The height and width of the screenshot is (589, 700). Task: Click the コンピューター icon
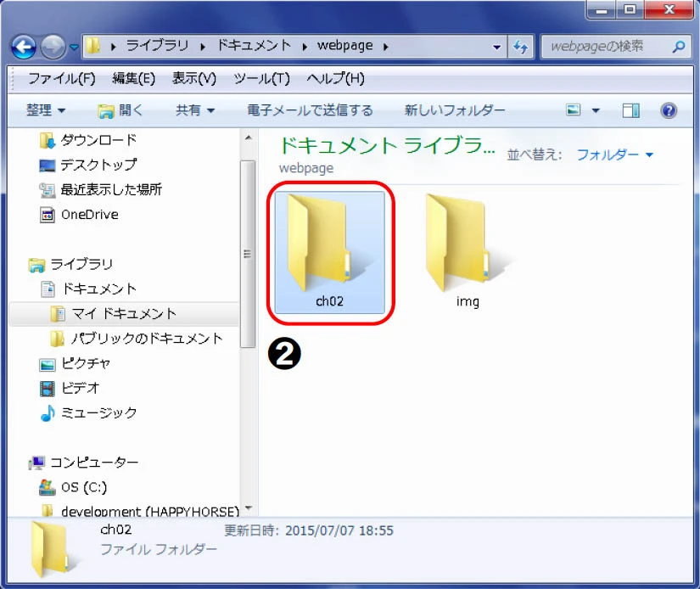[x=36, y=463]
